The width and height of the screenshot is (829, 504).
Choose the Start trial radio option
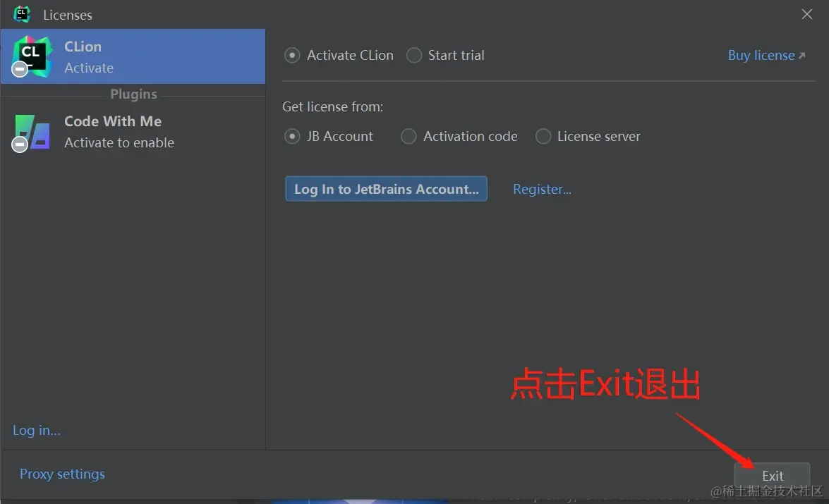(x=445, y=56)
